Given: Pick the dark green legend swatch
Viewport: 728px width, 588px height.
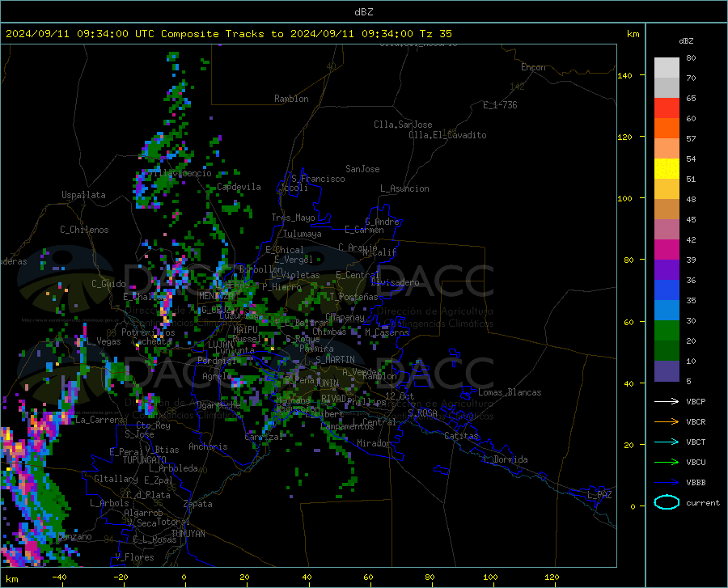Looking at the screenshot, I should pyautogui.click(x=667, y=351).
